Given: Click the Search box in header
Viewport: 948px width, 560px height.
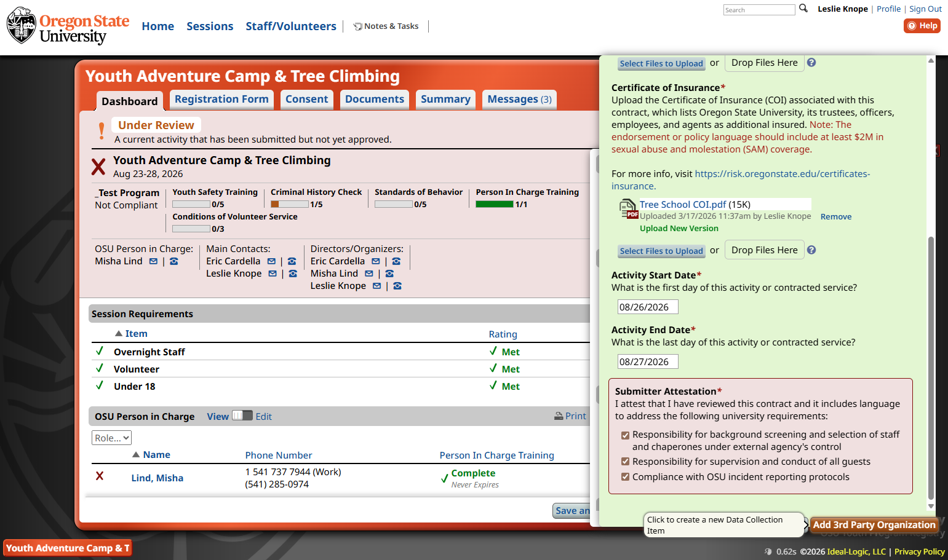Looking at the screenshot, I should (x=759, y=10).
